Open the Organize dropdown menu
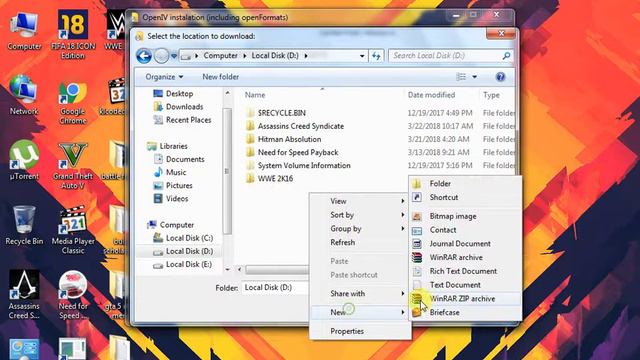 coord(164,77)
